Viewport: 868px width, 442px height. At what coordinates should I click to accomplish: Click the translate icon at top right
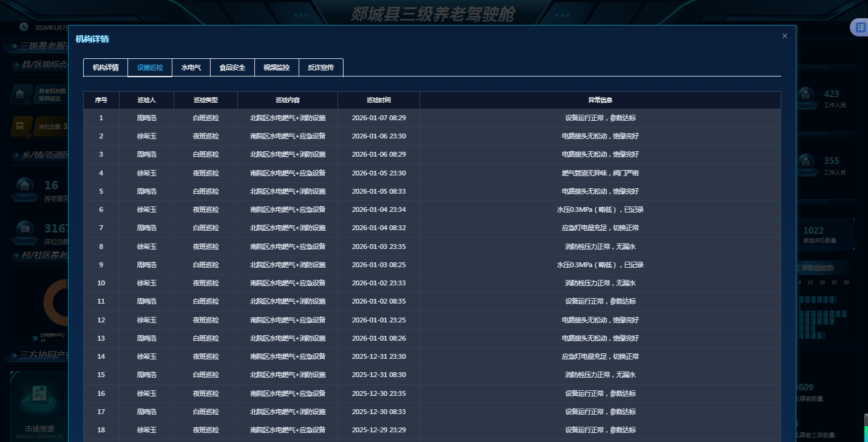tap(860, 27)
